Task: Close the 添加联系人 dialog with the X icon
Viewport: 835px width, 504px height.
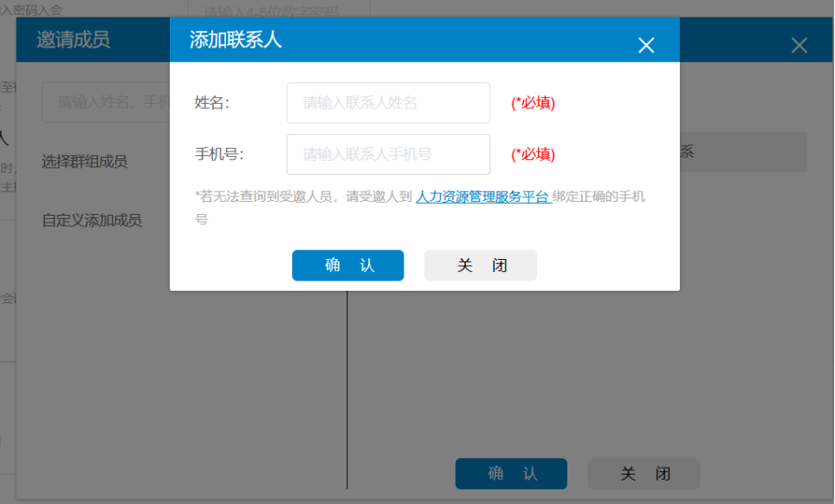Action: click(x=646, y=45)
